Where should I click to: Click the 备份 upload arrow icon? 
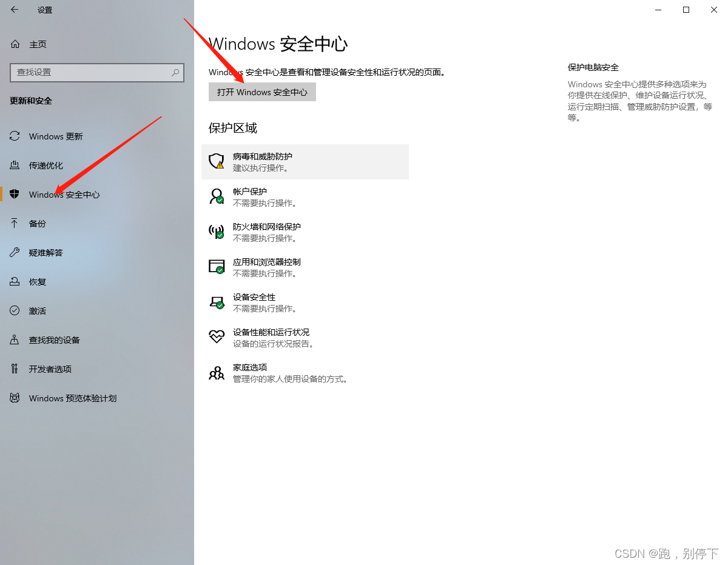[x=15, y=224]
